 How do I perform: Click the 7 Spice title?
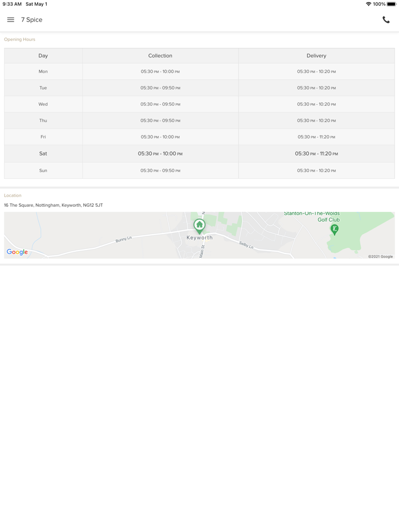(32, 20)
